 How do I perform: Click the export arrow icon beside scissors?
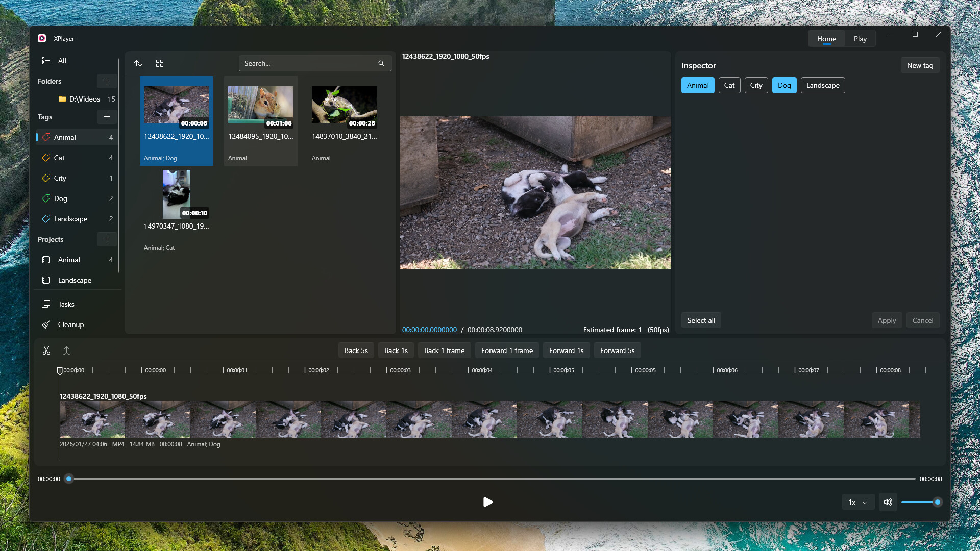(x=66, y=350)
